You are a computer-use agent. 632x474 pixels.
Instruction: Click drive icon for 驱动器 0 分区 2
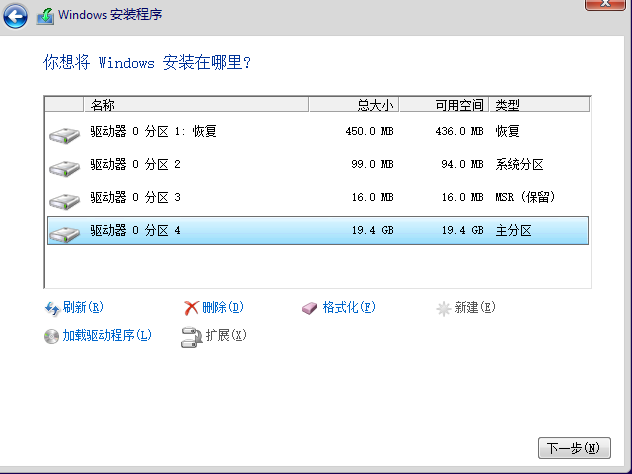point(64,168)
